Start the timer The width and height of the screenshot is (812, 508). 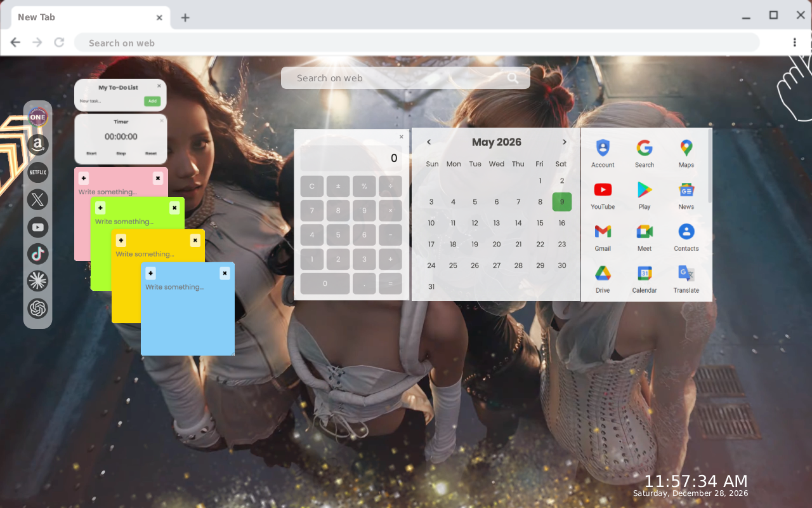(x=91, y=153)
